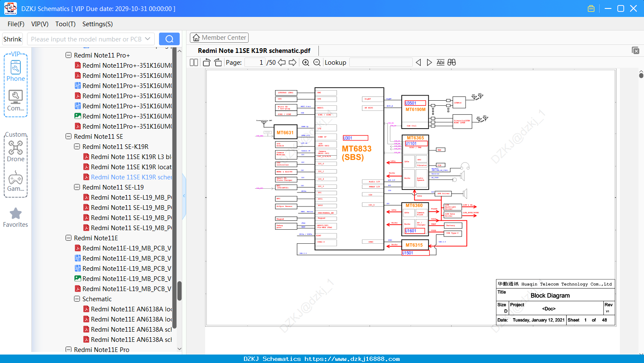Open model number dropdown arrow
This screenshot has width=644, height=363.
coord(148,39)
